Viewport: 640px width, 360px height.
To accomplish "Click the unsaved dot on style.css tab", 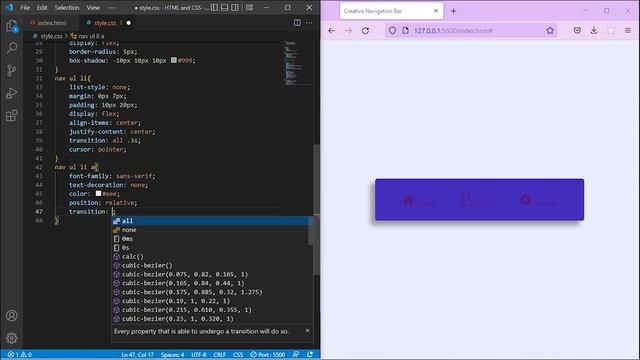I will point(129,23).
